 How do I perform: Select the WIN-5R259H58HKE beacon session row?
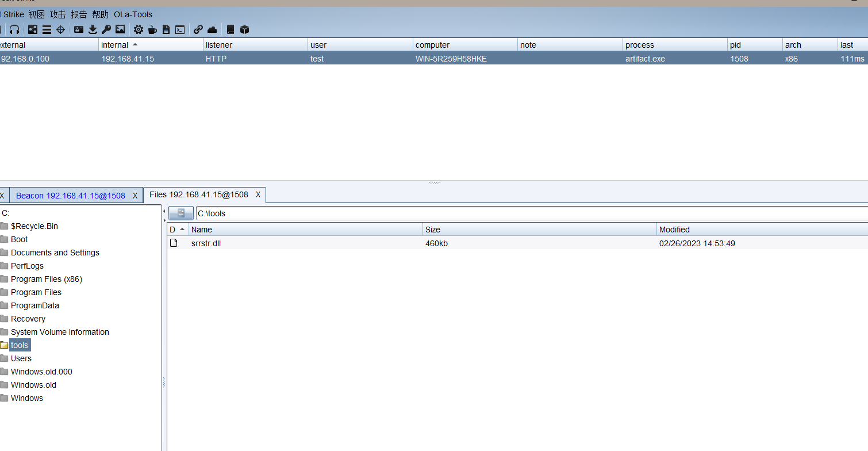coord(434,58)
